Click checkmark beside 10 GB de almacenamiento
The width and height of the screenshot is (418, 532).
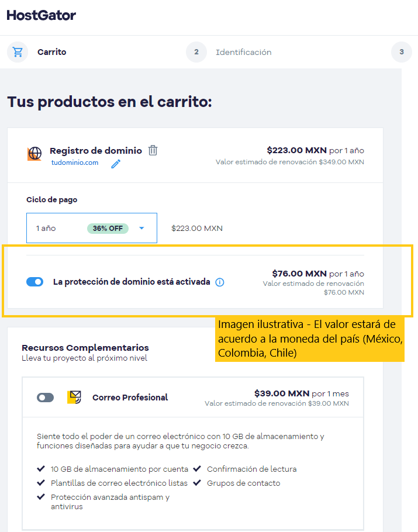[x=41, y=468]
